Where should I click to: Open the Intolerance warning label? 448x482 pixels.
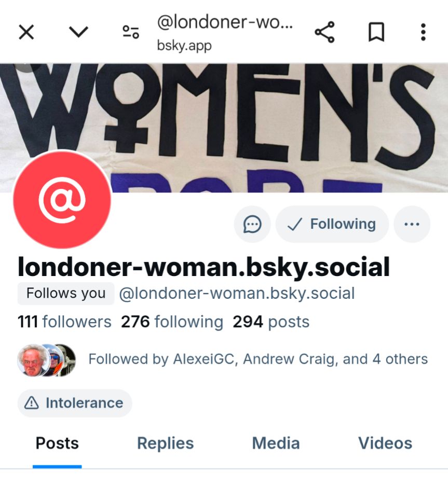pos(75,403)
